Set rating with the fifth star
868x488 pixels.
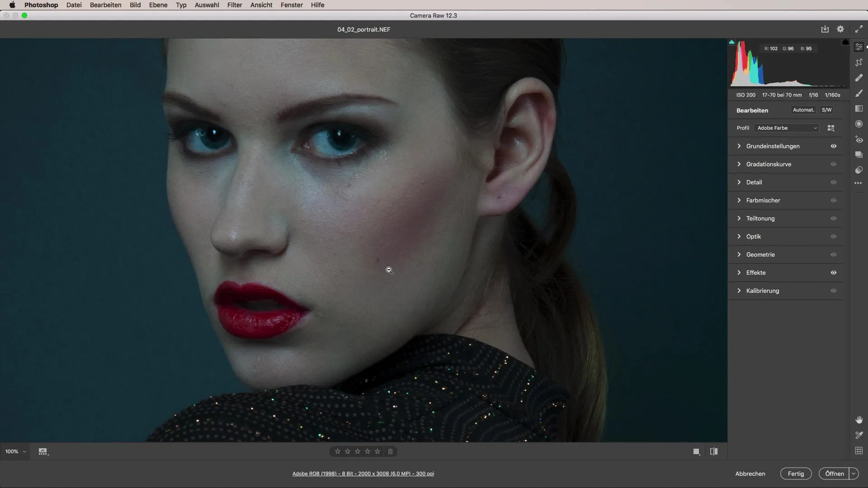377,451
